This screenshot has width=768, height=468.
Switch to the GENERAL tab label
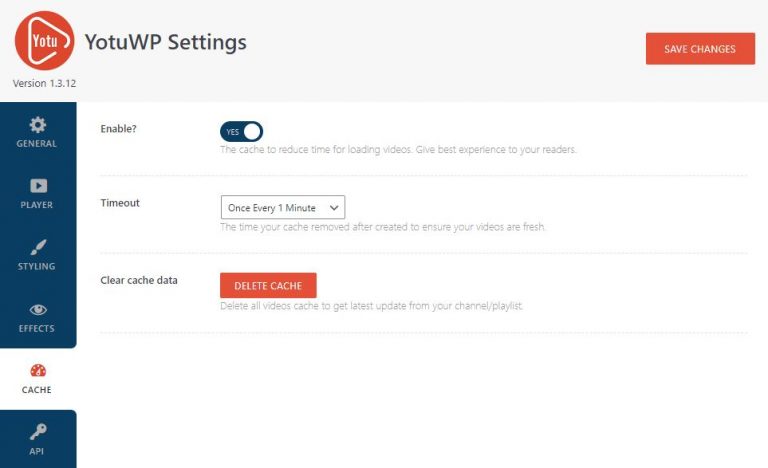[x=37, y=144]
